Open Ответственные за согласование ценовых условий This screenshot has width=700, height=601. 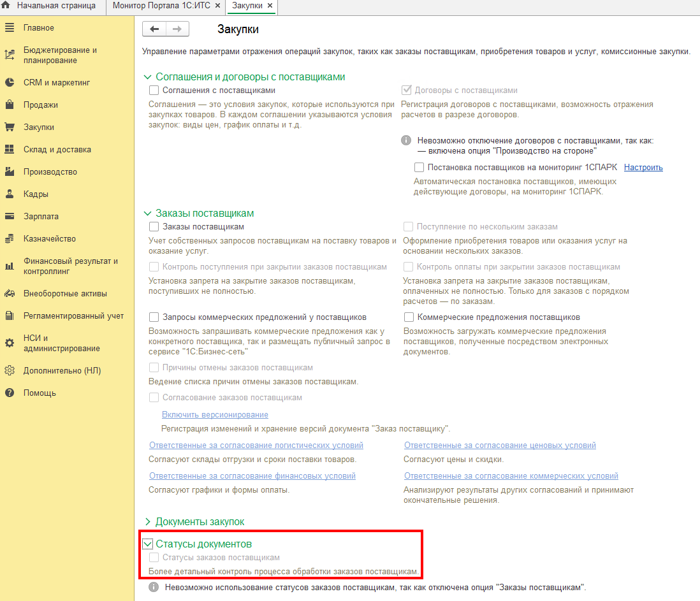point(500,445)
